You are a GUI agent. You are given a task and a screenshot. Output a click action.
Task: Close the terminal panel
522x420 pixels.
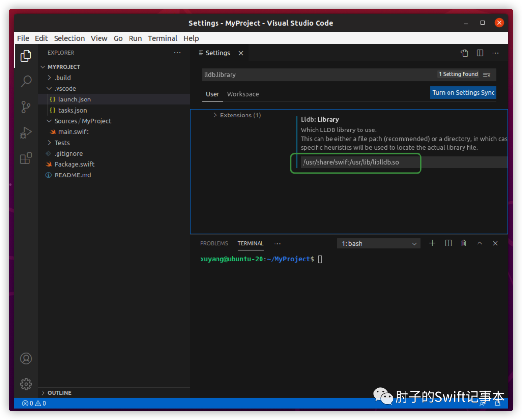coord(495,243)
